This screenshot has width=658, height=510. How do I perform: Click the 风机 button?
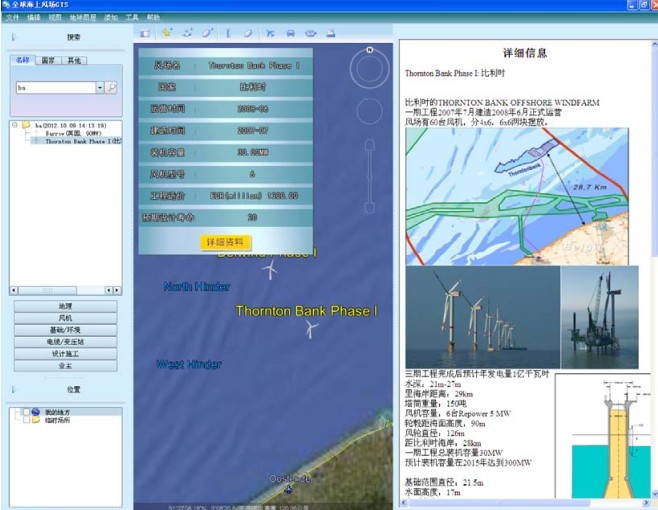point(65,318)
